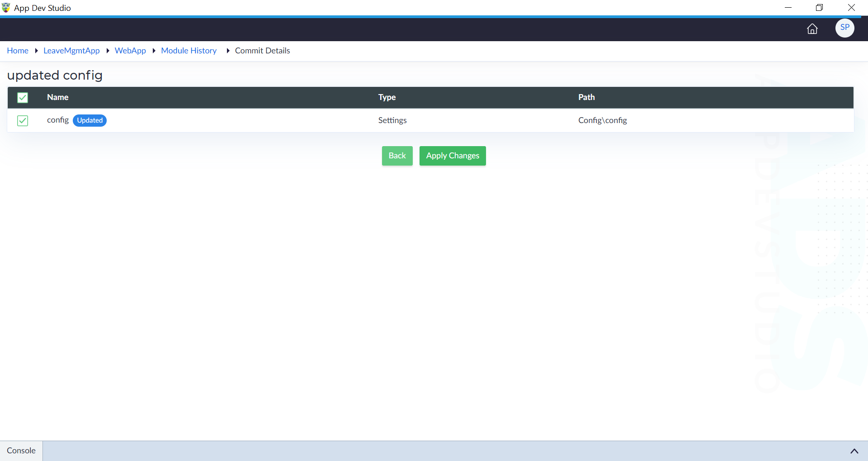Click the Config\config path cell

(x=603, y=120)
